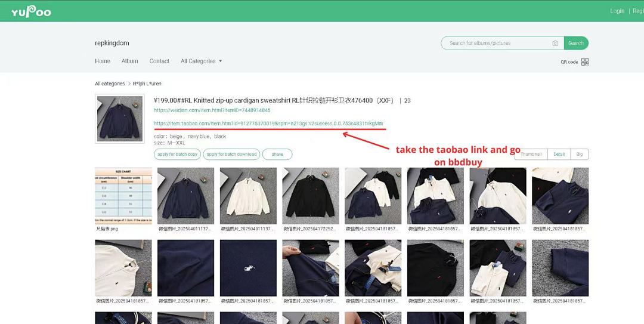Screen dimensions: 644x324
Task: Switch to Detail view
Action: [559, 154]
